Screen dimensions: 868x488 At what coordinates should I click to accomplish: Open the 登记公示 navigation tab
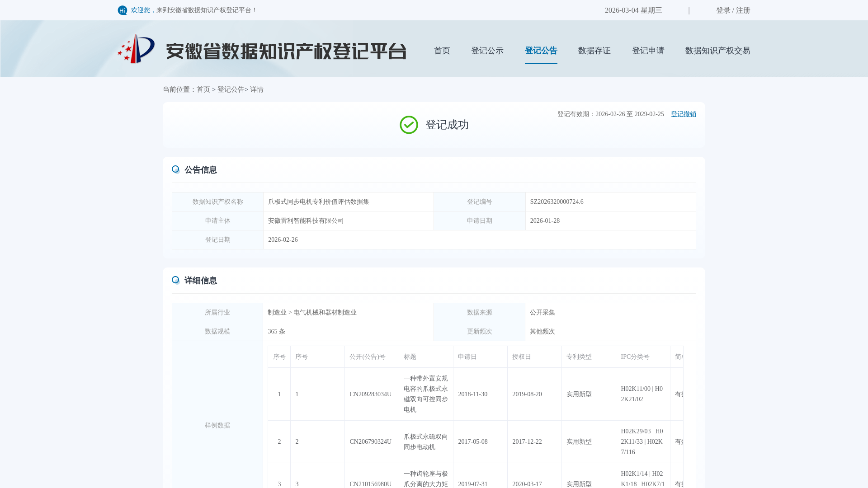[x=487, y=51]
